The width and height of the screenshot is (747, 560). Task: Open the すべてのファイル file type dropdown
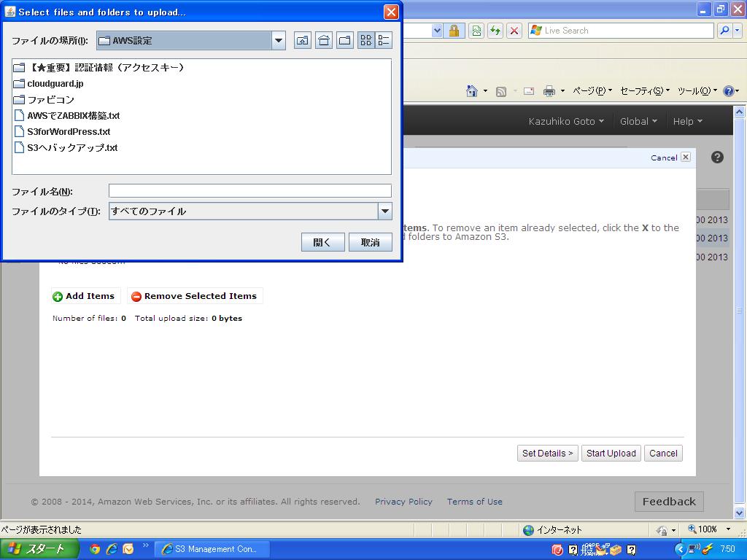(x=385, y=211)
